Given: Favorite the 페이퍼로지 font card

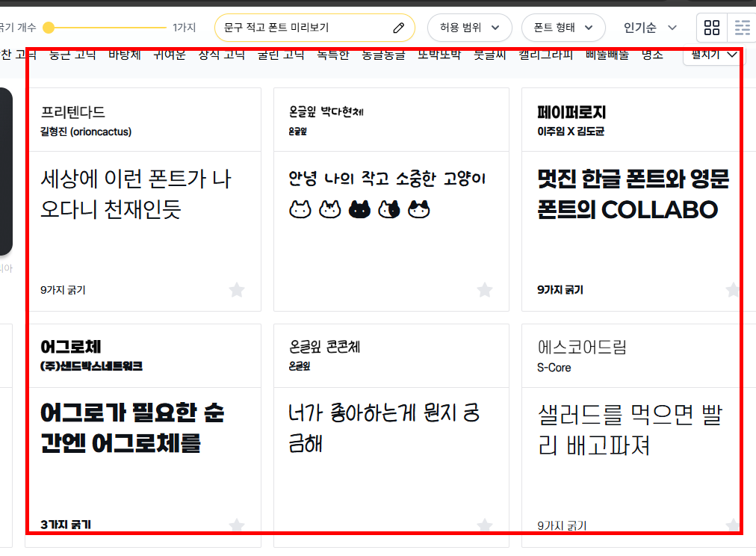Looking at the screenshot, I should [x=731, y=290].
